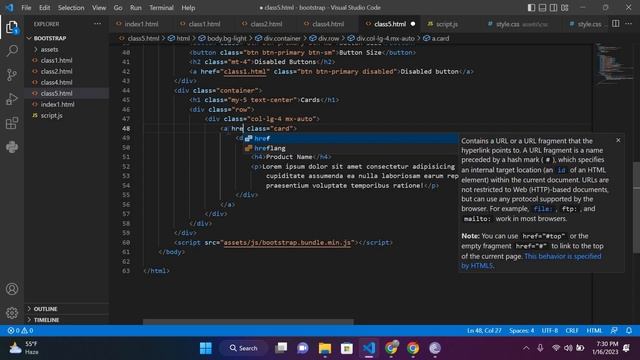Open the Accounts menu icon
Viewport: 640px width, 360px height.
tap(12, 289)
